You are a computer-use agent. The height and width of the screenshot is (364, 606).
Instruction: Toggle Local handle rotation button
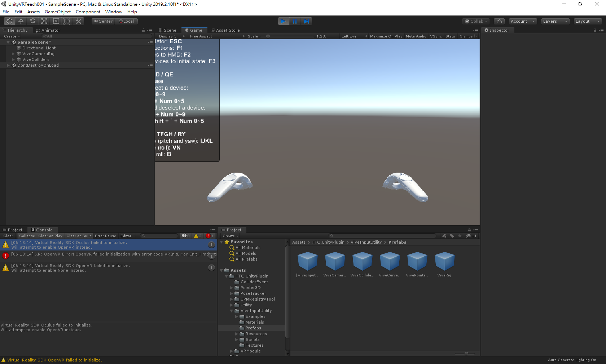pos(126,21)
